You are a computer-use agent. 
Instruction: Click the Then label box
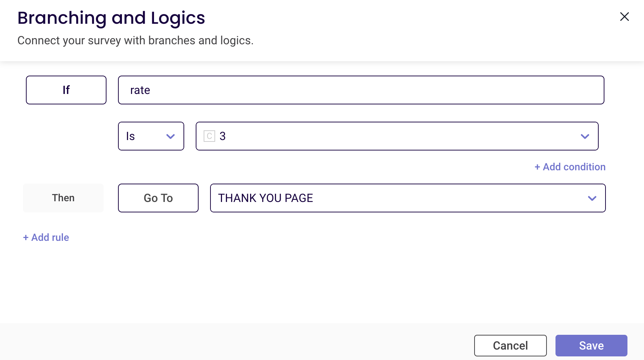point(63,198)
